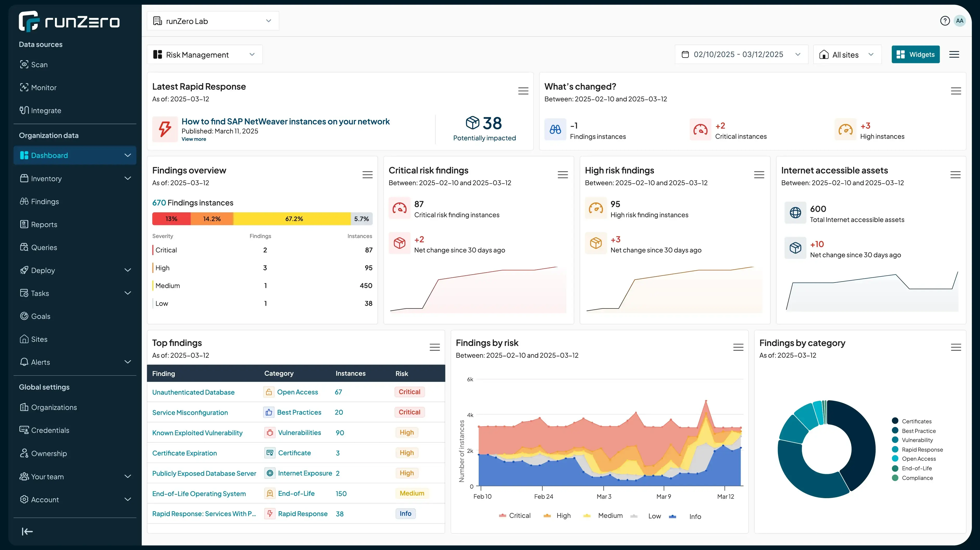Click the View more link under SAP NetWeaver
This screenshot has width=980, height=550.
(x=194, y=139)
